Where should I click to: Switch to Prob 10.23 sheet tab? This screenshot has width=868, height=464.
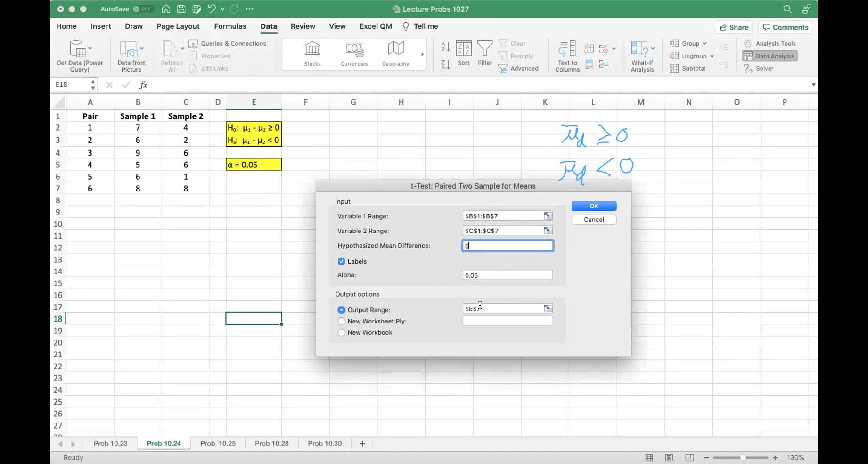pyautogui.click(x=110, y=443)
